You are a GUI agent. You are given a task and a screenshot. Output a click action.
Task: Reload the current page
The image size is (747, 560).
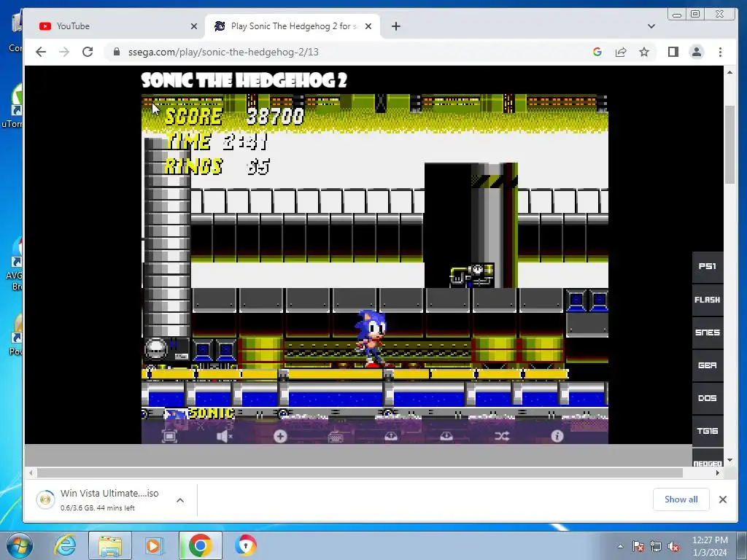[x=88, y=52]
